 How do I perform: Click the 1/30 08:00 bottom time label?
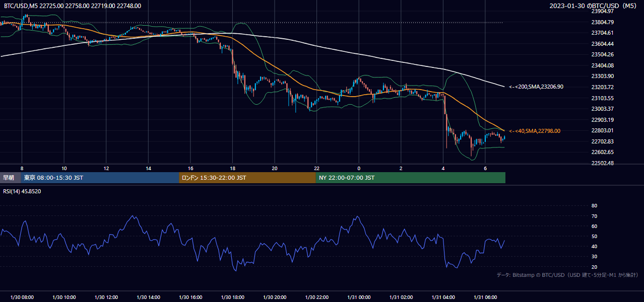(x=22, y=297)
